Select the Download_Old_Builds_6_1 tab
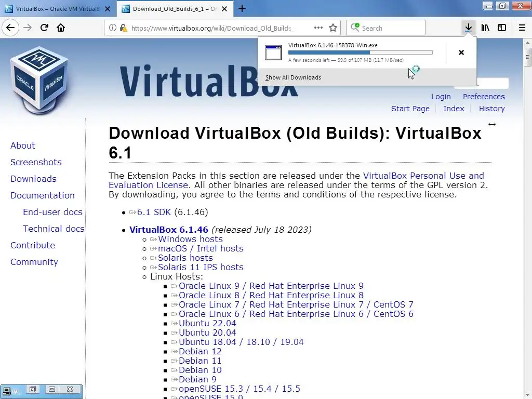532x399 pixels. point(175,9)
